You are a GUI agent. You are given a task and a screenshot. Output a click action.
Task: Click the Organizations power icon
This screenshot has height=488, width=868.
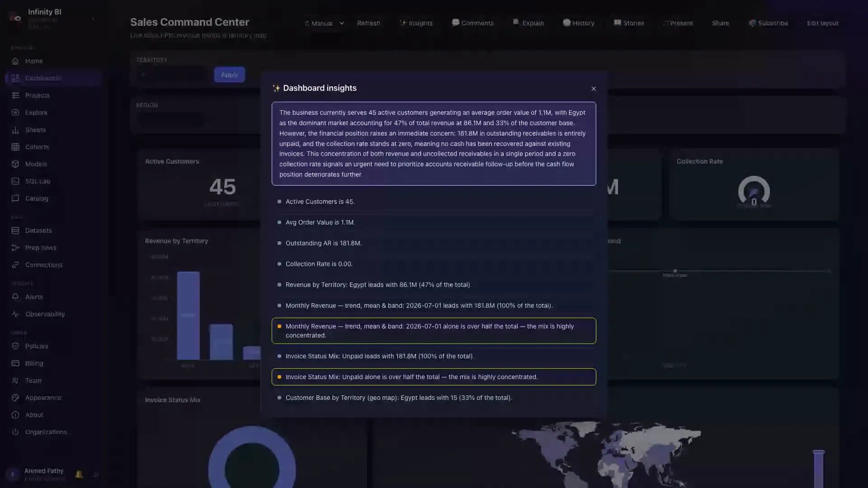tap(15, 432)
